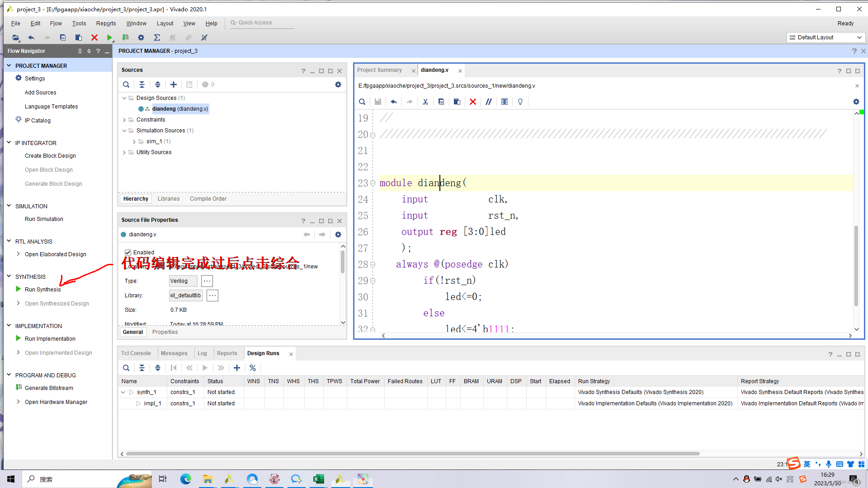Click the percent icon in Design Runs toolbar
868x488 pixels.
[253, 368]
